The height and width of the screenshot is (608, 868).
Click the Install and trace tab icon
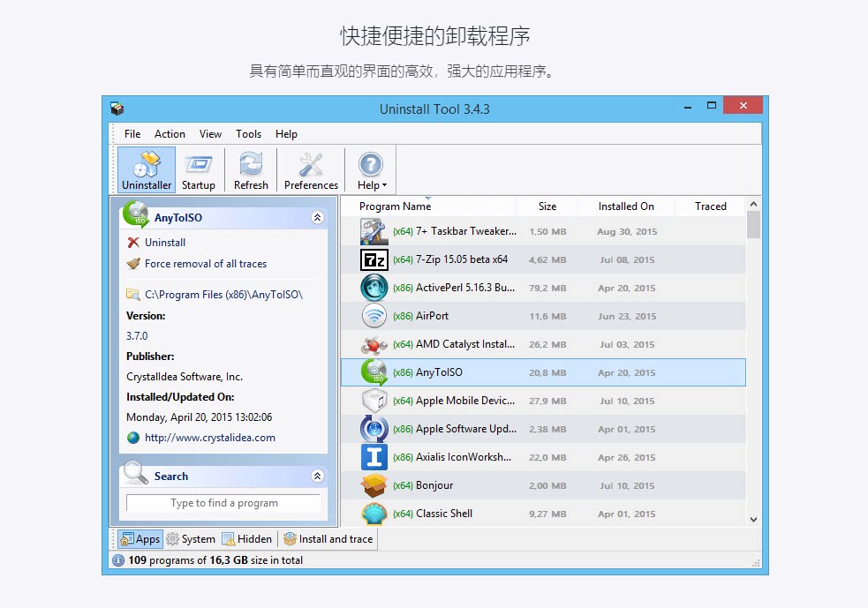[x=290, y=539]
